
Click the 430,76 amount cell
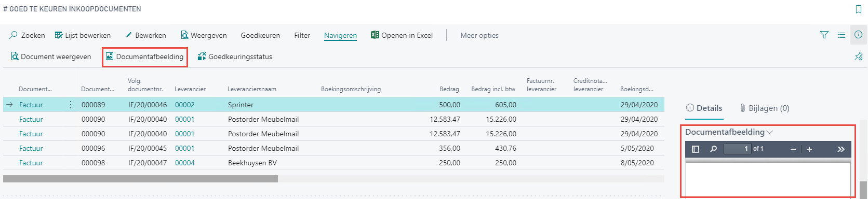[x=505, y=148]
